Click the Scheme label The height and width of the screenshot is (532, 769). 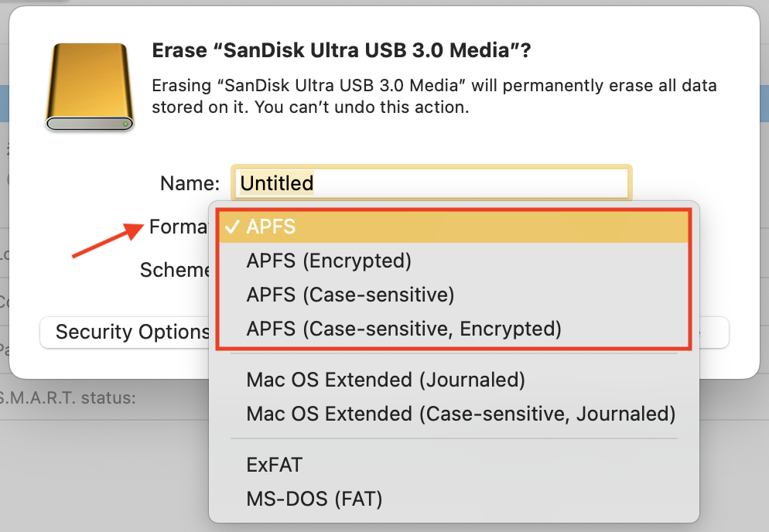click(175, 270)
